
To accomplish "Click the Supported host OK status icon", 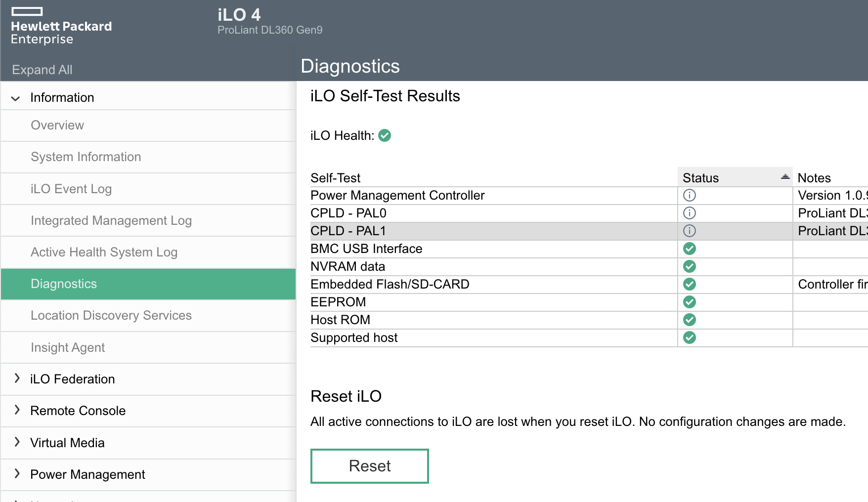I will tap(690, 337).
